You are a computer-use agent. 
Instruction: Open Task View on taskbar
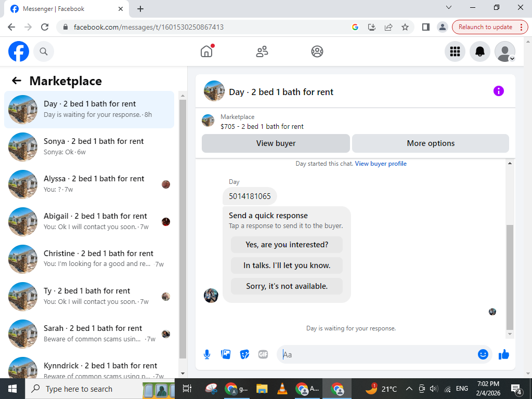pyautogui.click(x=187, y=389)
